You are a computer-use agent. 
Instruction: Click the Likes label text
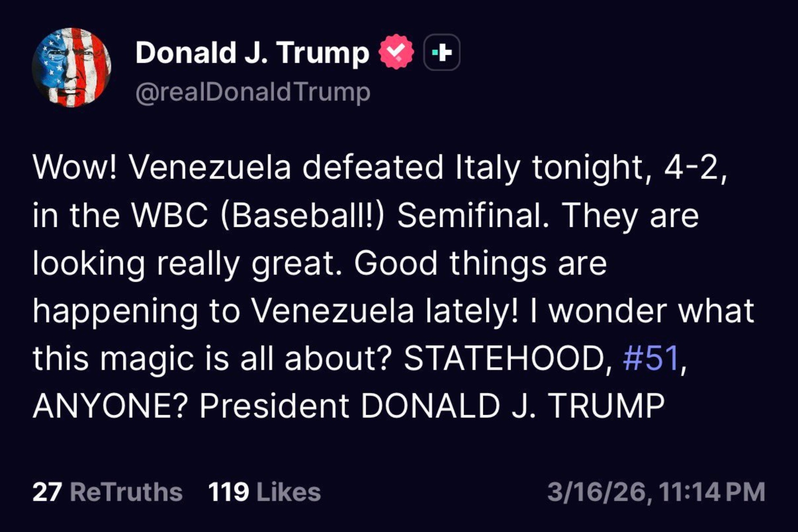click(288, 492)
